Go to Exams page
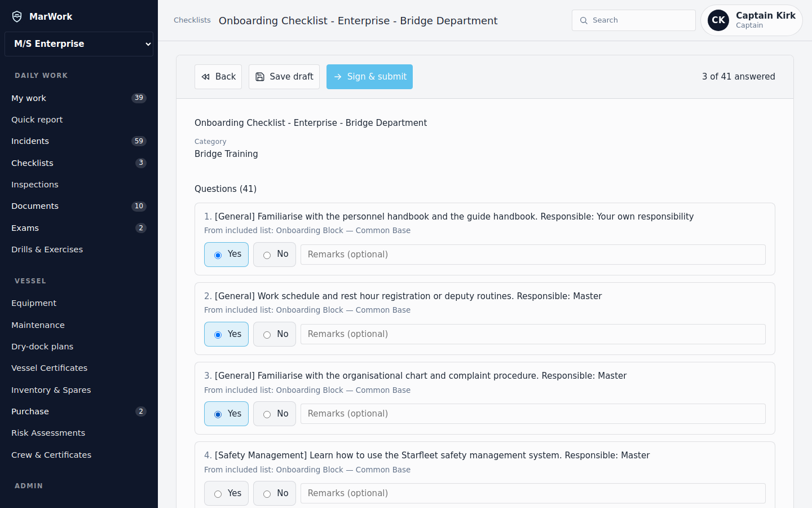Image resolution: width=812 pixels, height=508 pixels. (79, 228)
